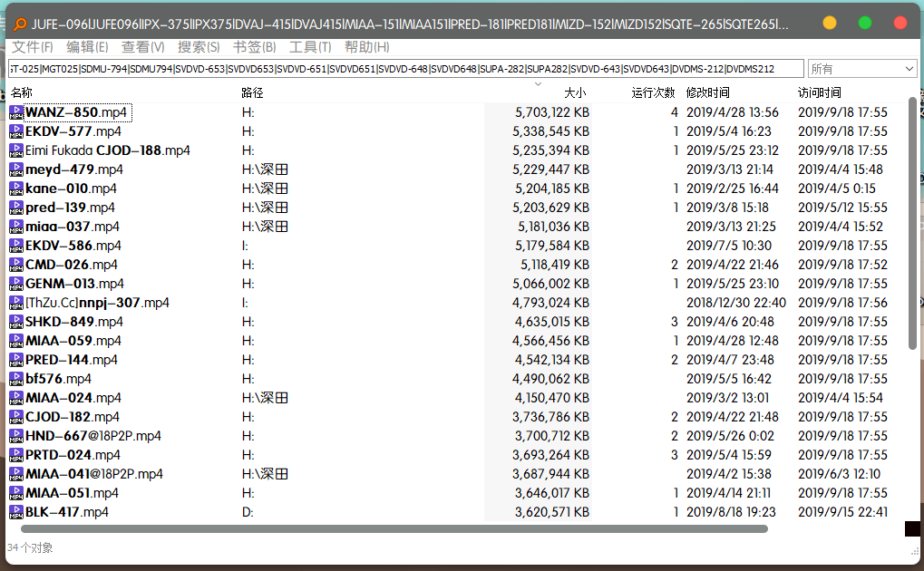Click the chevron above the 大小 column
The image size is (924, 571).
pyautogui.click(x=539, y=83)
